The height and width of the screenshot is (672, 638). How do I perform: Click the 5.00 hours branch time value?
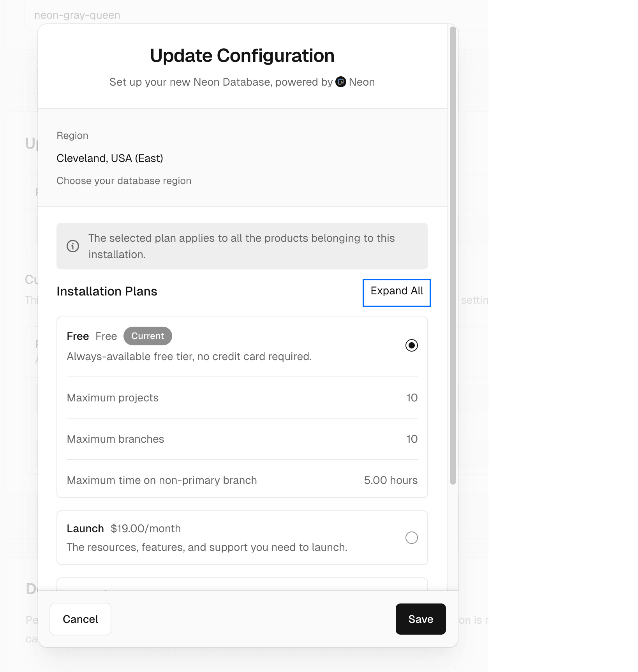click(390, 480)
